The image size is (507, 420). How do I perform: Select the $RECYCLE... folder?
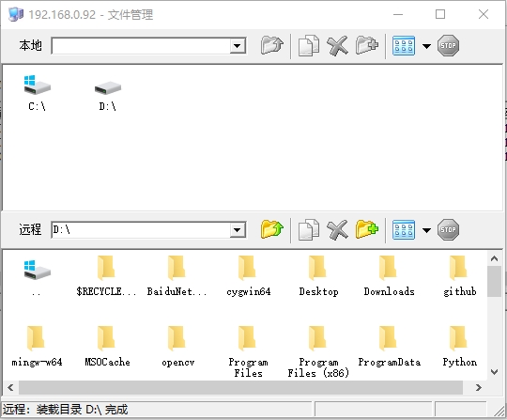pos(106,276)
